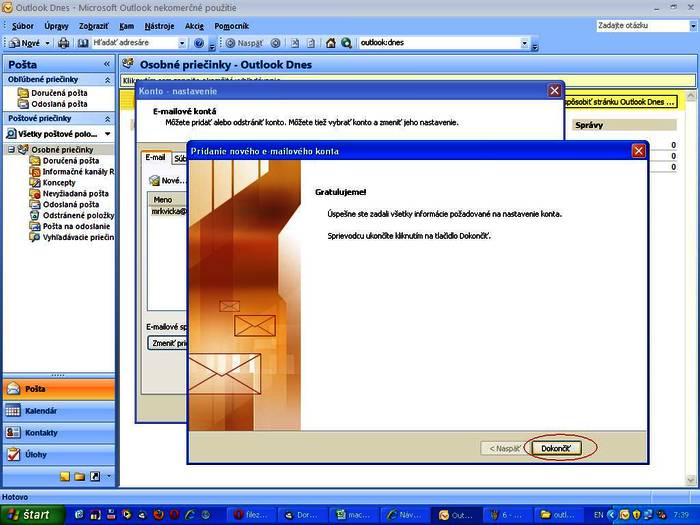This screenshot has height=525, width=700.
Task: Open the Hľadať adresáre dropdown arrow
Action: (x=182, y=43)
